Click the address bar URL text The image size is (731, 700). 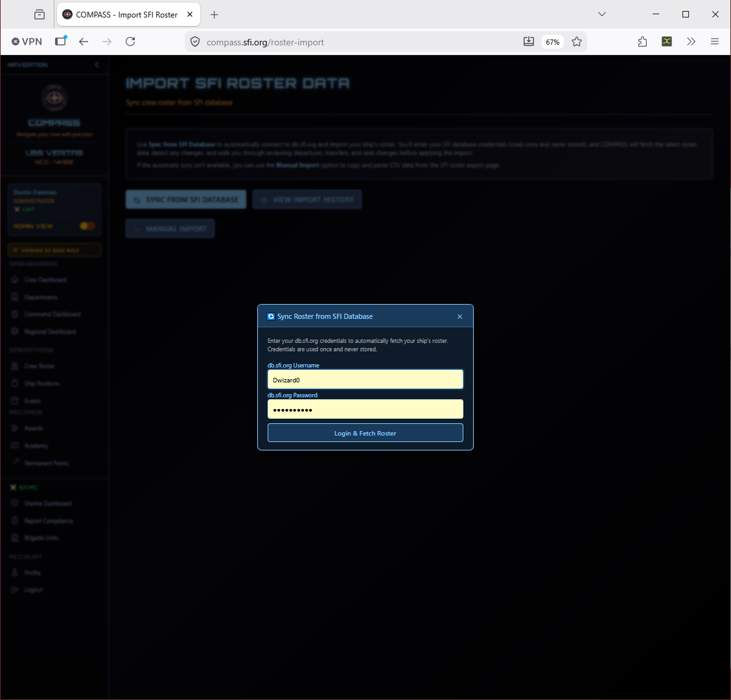tap(265, 42)
